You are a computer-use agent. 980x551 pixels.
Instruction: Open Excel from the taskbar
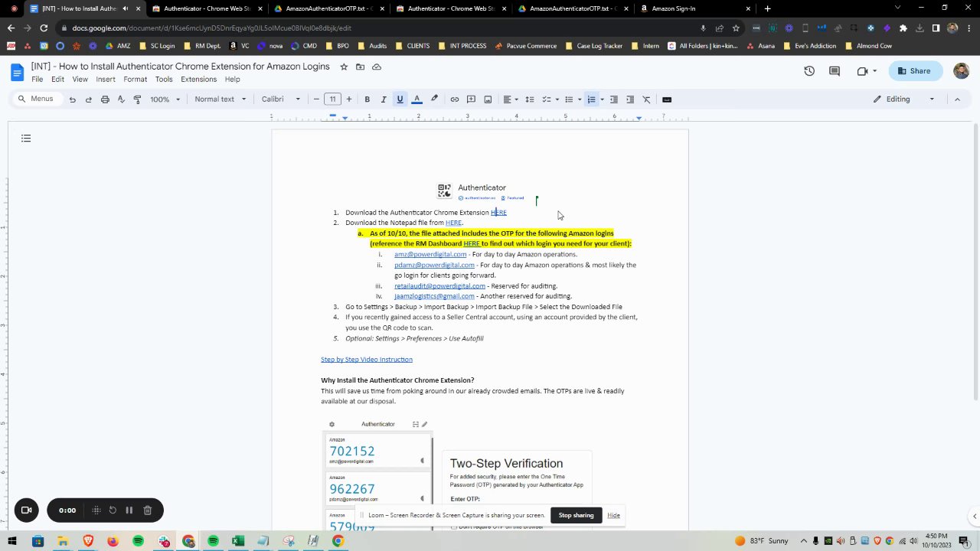(238, 542)
